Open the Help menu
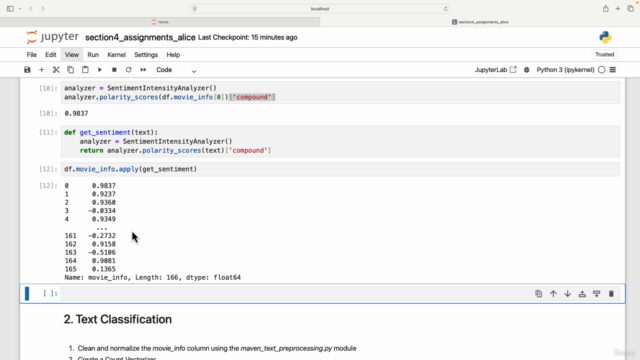This screenshot has height=360, width=640. tap(173, 55)
